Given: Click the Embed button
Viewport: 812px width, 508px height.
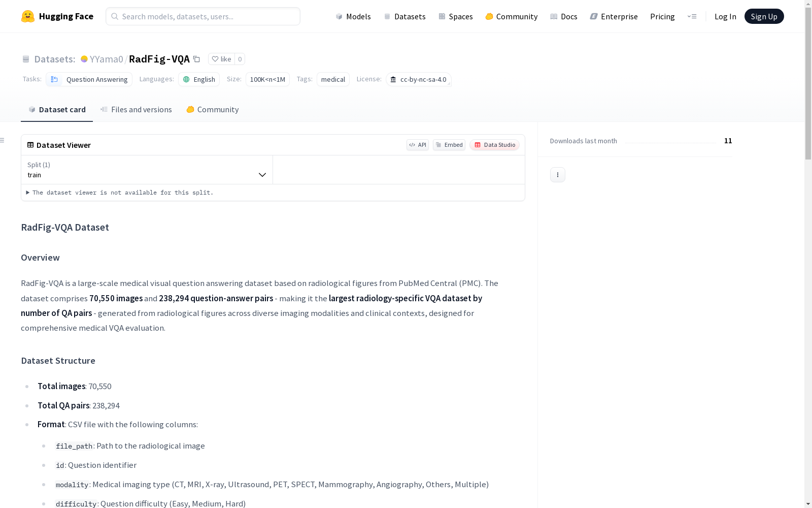Looking at the screenshot, I should [x=449, y=145].
